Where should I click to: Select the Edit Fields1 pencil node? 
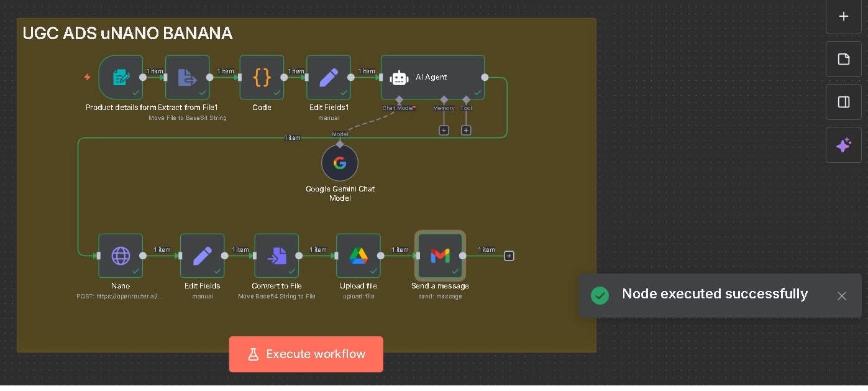328,77
